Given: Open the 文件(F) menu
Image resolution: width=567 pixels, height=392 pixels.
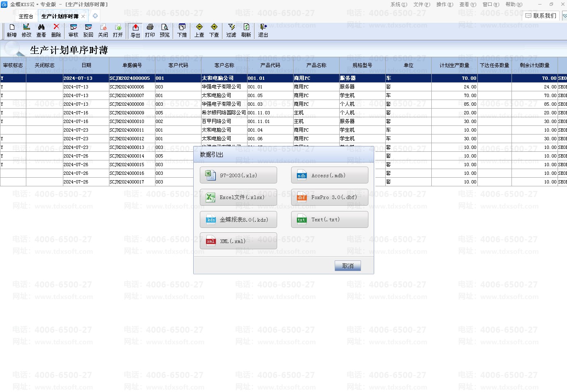Looking at the screenshot, I should (x=422, y=5).
